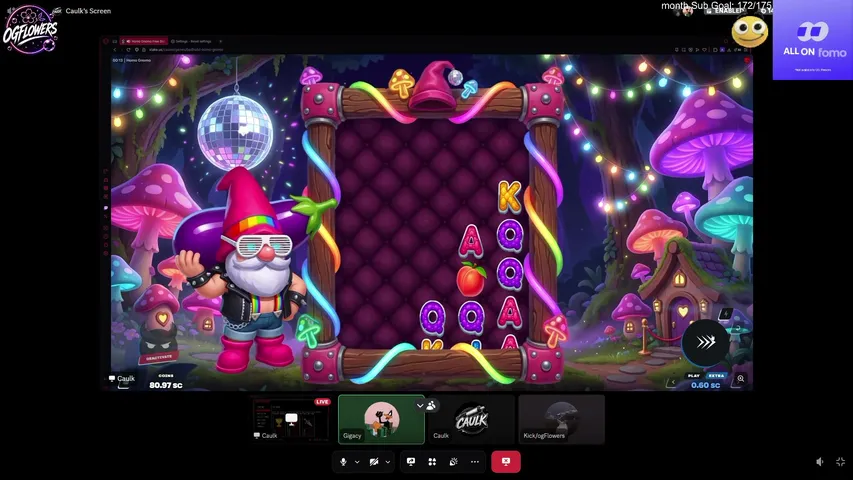Screen dimensions: 853x480
Task: Click the 80.97 SC coins balance
Action: pyautogui.click(x=166, y=385)
